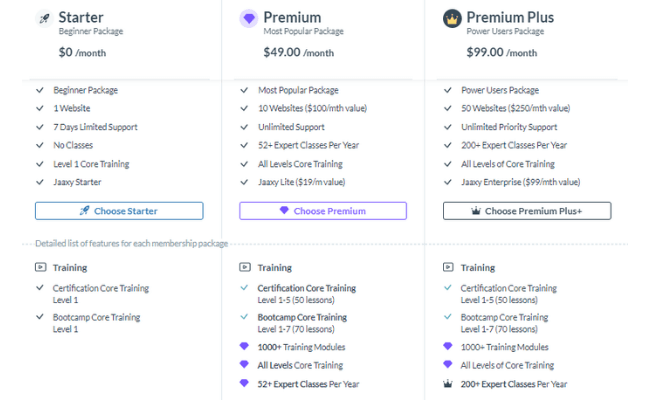The image size is (650, 400).
Task: Click diamond icon beside Premium Plus All Levels of Core Training
Action: [x=448, y=364]
